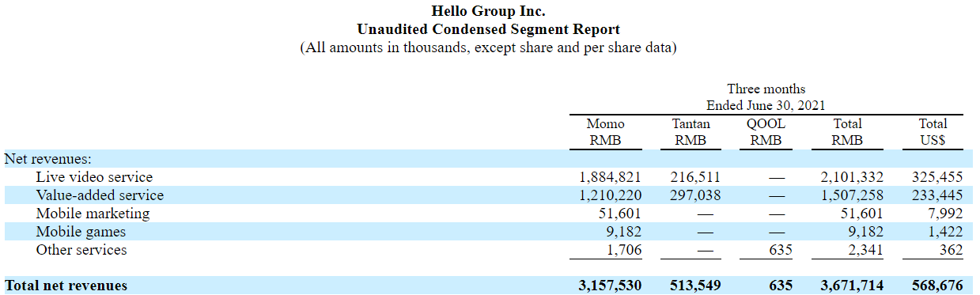The width and height of the screenshot is (980, 295).
Task: Click the QOOL other services value 635
Action: click(x=780, y=250)
